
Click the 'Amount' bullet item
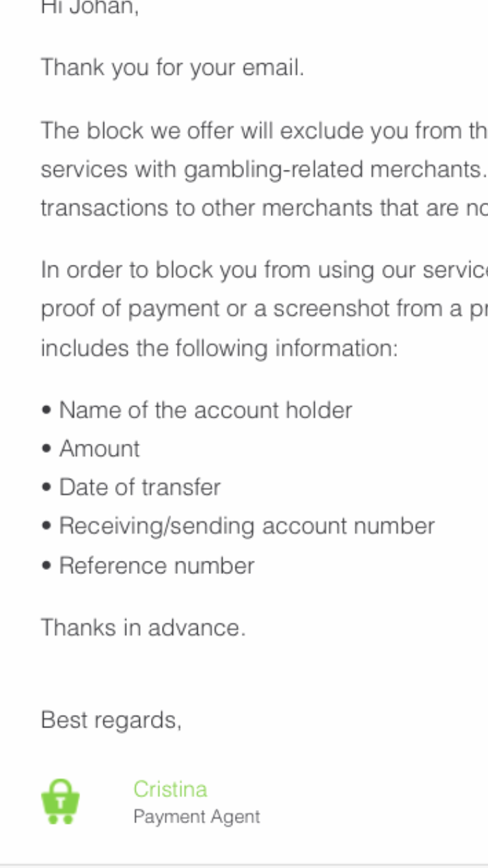pos(99,449)
